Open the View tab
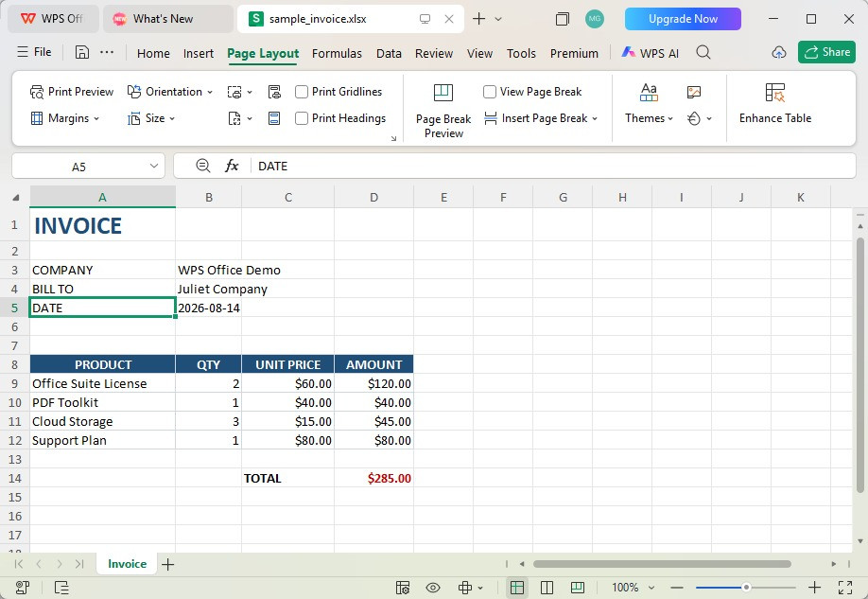 [479, 53]
